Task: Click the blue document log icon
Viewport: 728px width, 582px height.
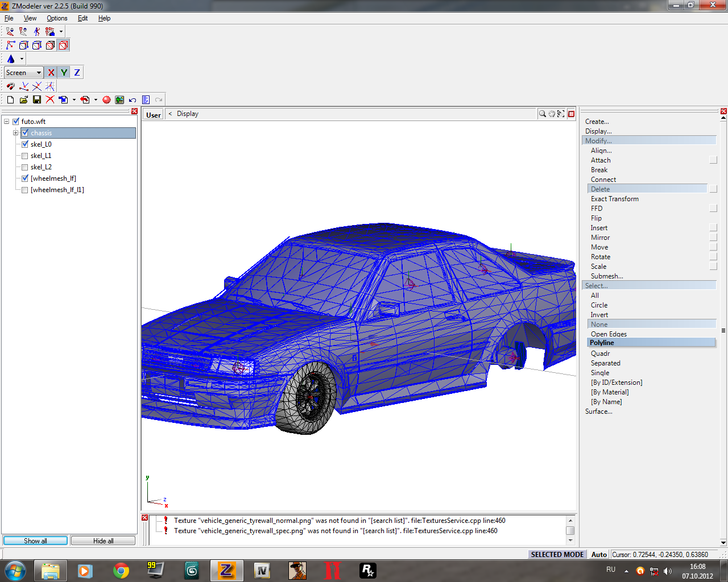Action: [x=146, y=99]
